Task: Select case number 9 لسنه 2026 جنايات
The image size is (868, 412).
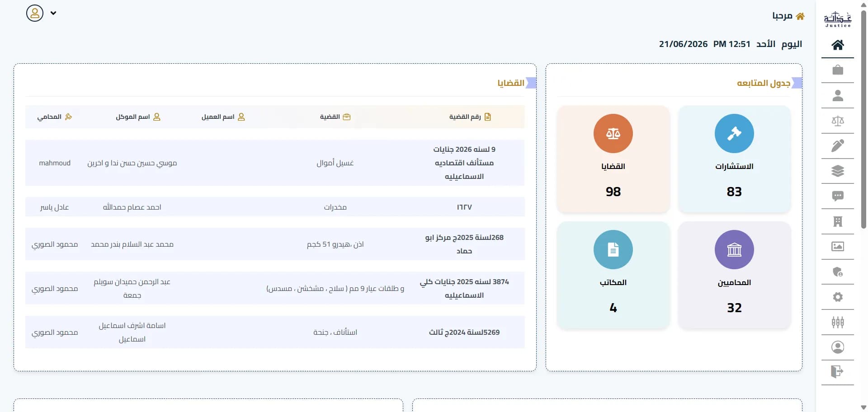Action: pyautogui.click(x=464, y=163)
